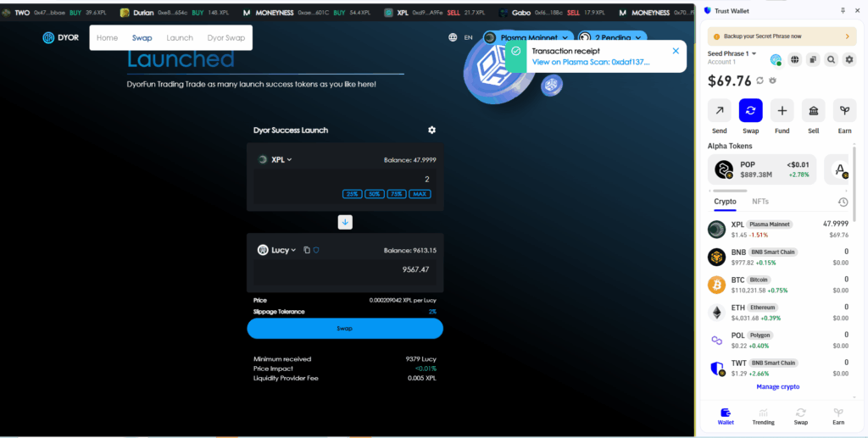Open the Dyor Swap nav item
Screen dimensions: 868x438
[225, 37]
